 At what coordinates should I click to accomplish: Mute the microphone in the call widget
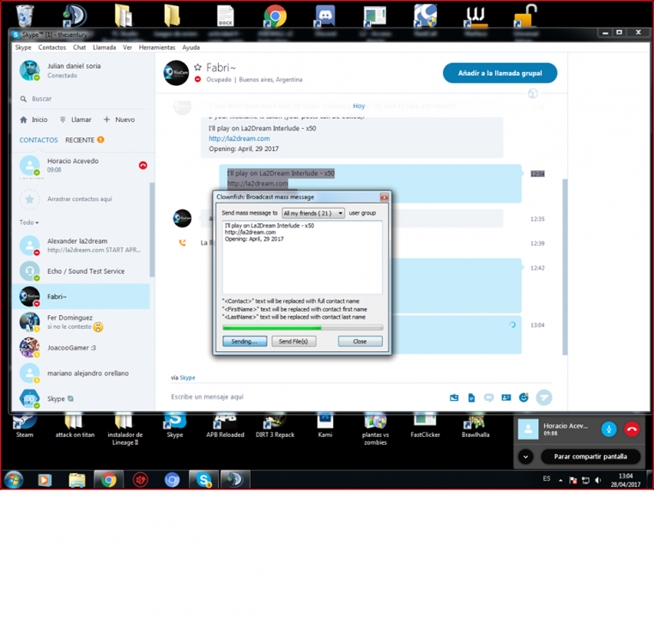click(x=609, y=429)
